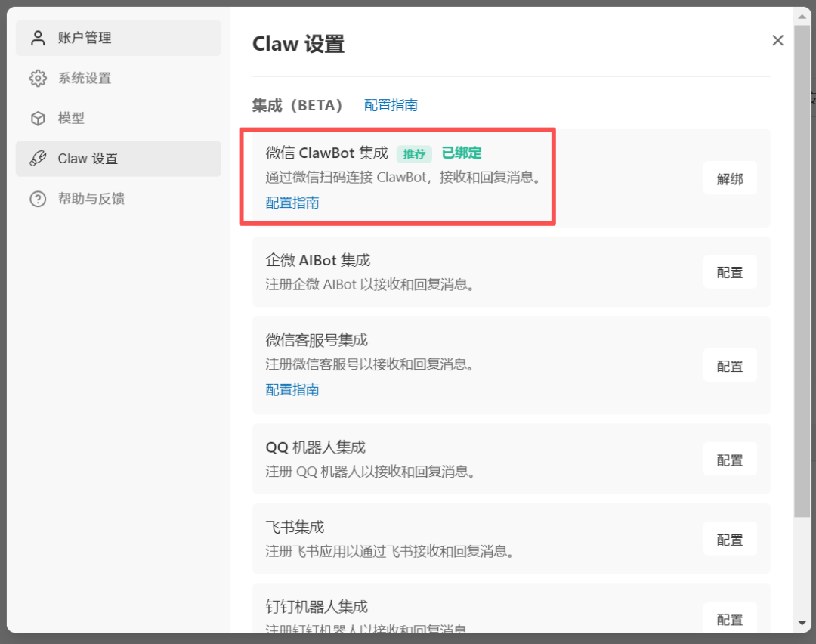816x644 pixels.
Task: Click the 微信 ClawBot integration card
Action: point(398,176)
